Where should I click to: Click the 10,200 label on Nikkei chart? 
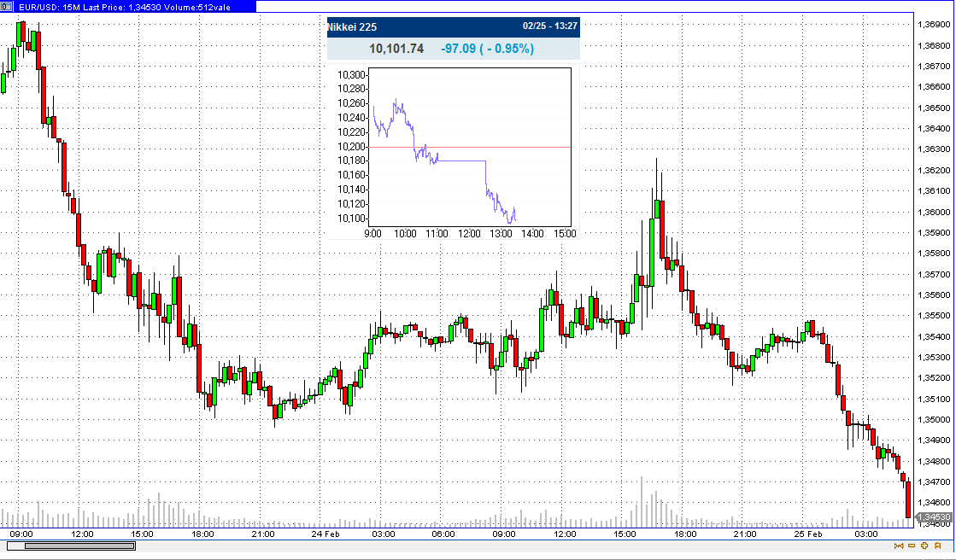351,147
